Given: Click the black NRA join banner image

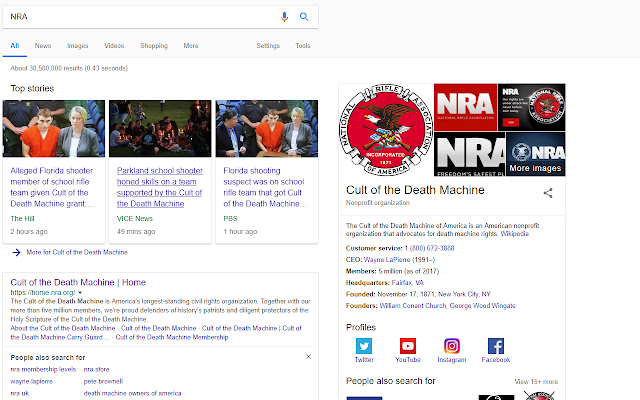Looking at the screenshot, I should 532,107.
